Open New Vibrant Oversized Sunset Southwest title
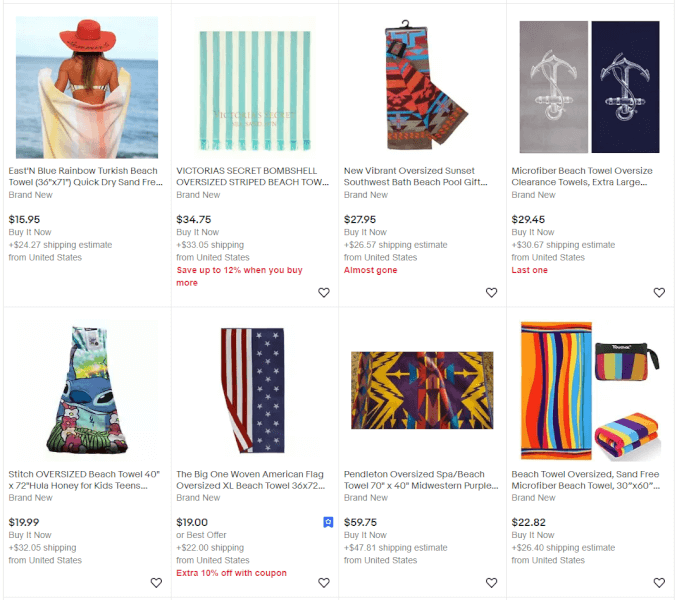677x600 pixels. (416, 177)
